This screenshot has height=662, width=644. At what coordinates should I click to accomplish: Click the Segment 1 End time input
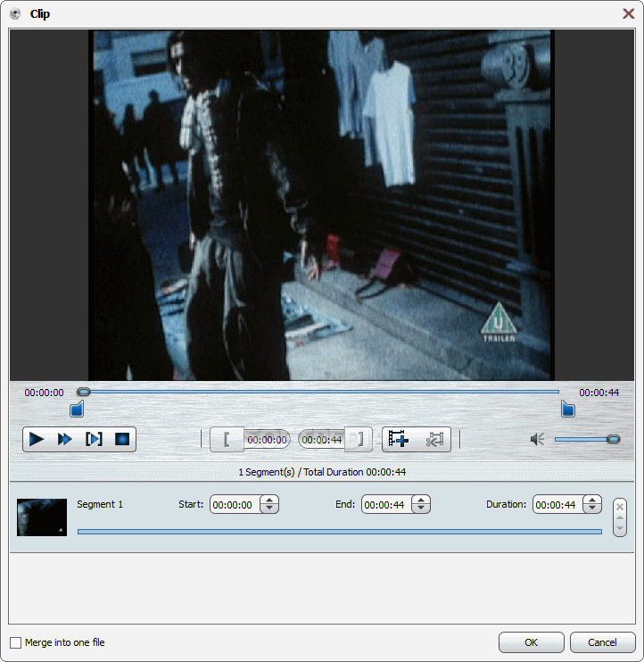pos(386,504)
